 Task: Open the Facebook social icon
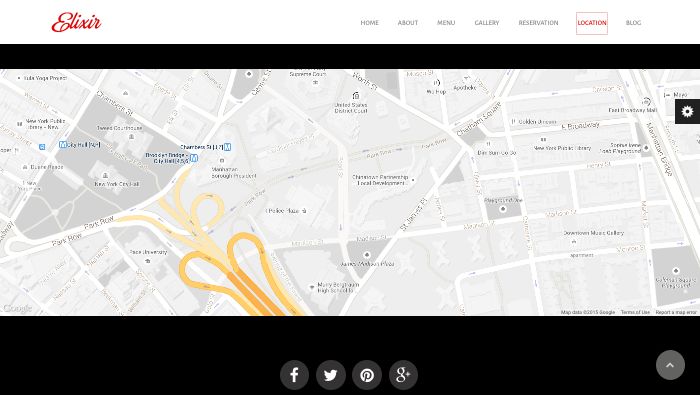pos(294,375)
